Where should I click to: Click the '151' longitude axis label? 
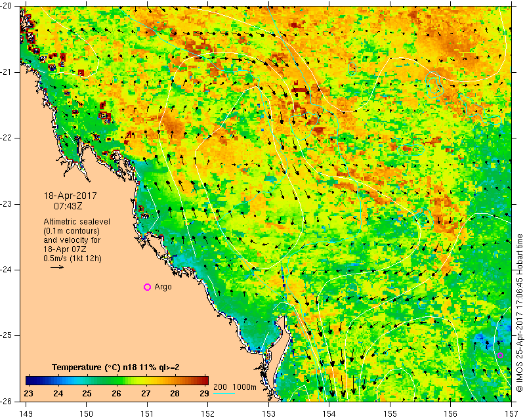tap(147, 414)
